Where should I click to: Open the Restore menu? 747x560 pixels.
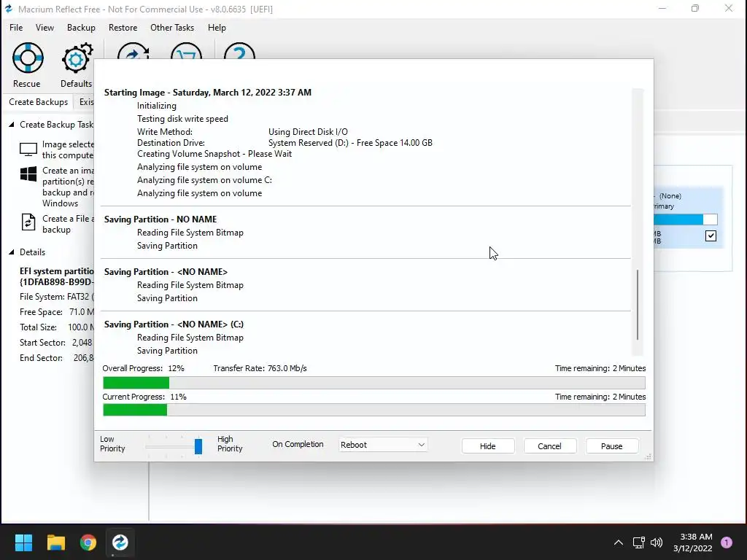pyautogui.click(x=123, y=28)
